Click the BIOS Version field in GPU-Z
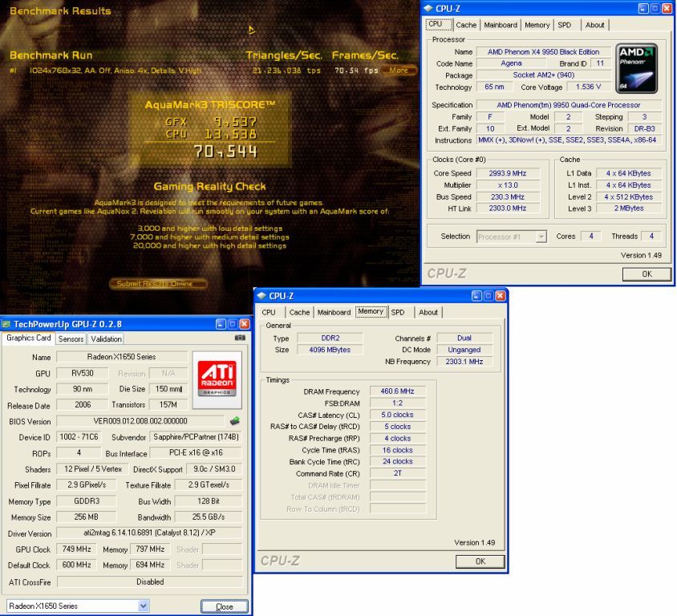This screenshot has width=677, height=616. (x=140, y=421)
